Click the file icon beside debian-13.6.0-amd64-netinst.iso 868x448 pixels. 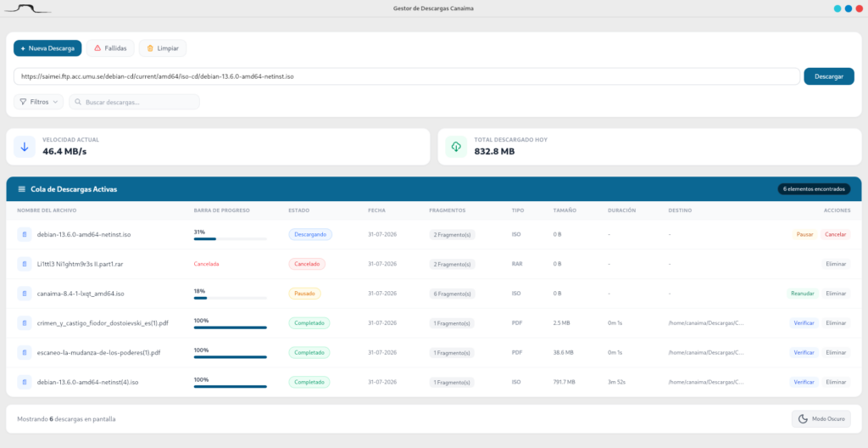point(25,234)
